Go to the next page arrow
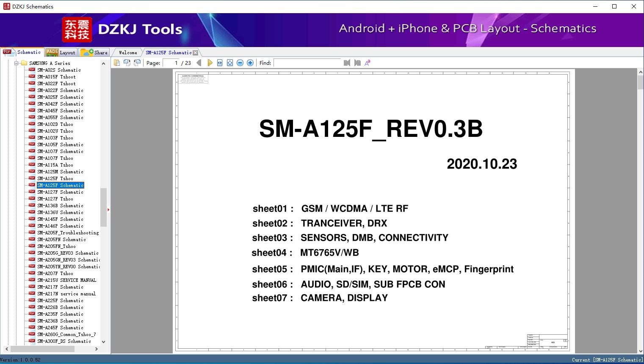 click(x=210, y=63)
